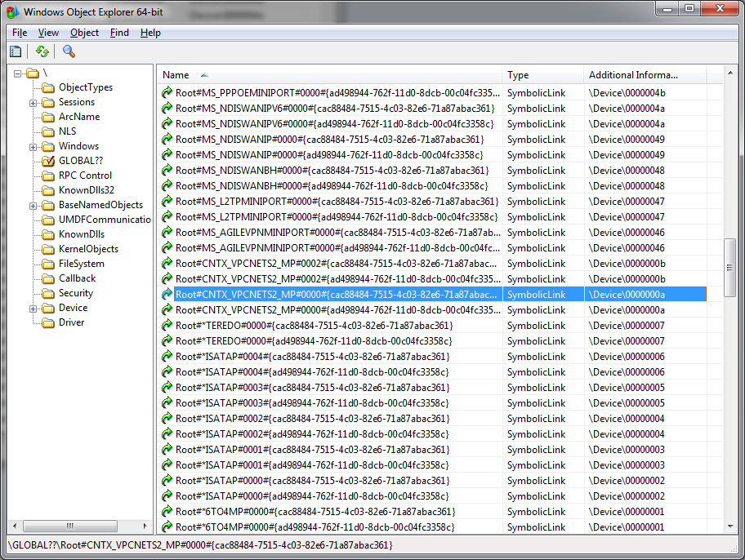This screenshot has height=560, width=745.
Task: Expand the Device tree node
Action: pyautogui.click(x=33, y=309)
